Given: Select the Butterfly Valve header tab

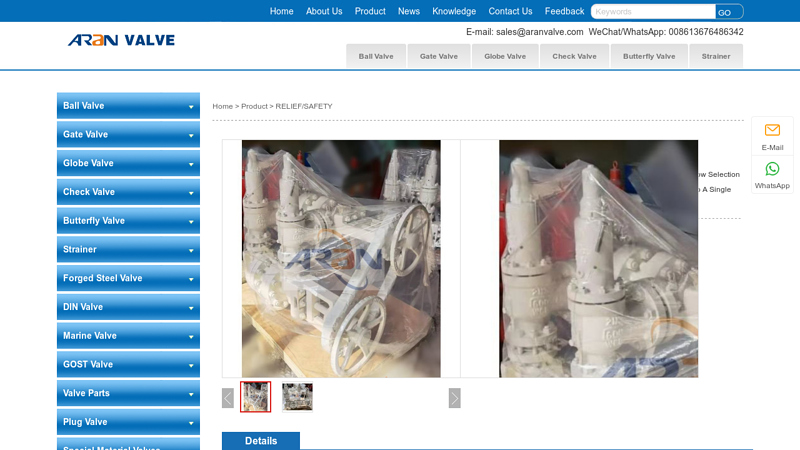Looking at the screenshot, I should (x=649, y=56).
